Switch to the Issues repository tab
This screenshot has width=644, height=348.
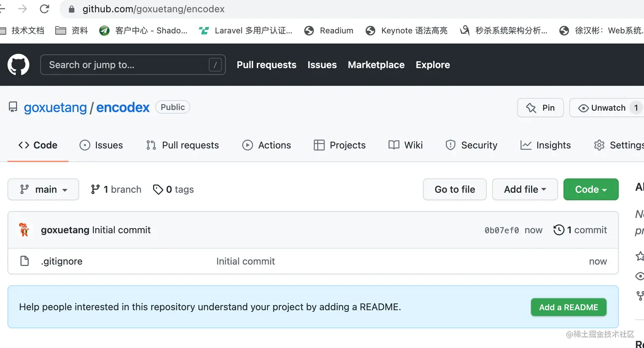pos(101,145)
